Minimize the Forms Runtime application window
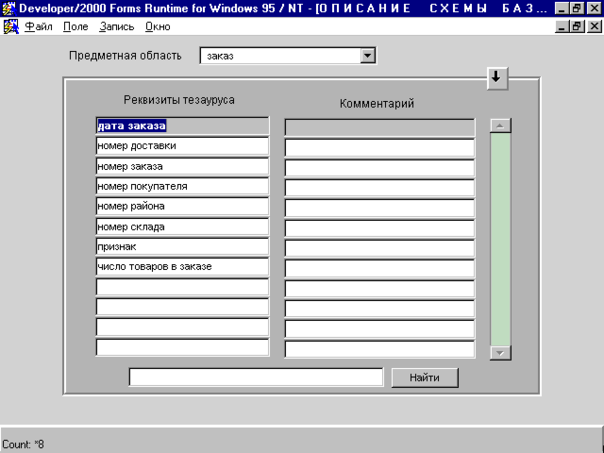Image resolution: width=604 pixels, height=453 pixels. (x=562, y=8)
